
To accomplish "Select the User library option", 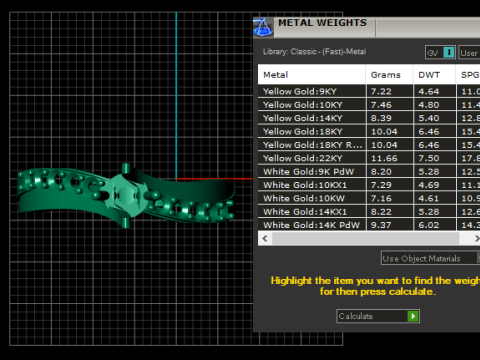I will [469, 53].
